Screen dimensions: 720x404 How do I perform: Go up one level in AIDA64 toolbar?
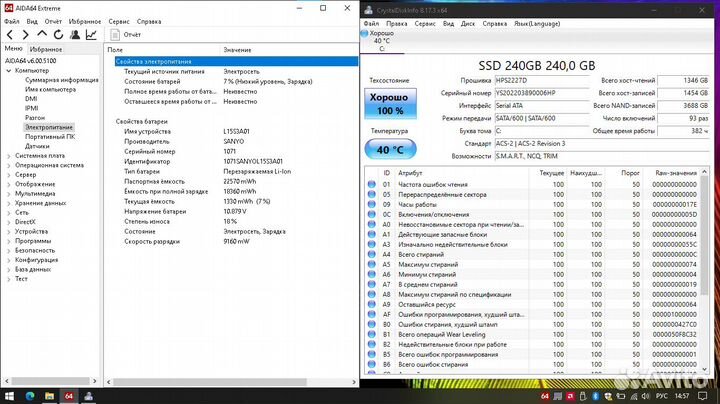click(x=42, y=34)
